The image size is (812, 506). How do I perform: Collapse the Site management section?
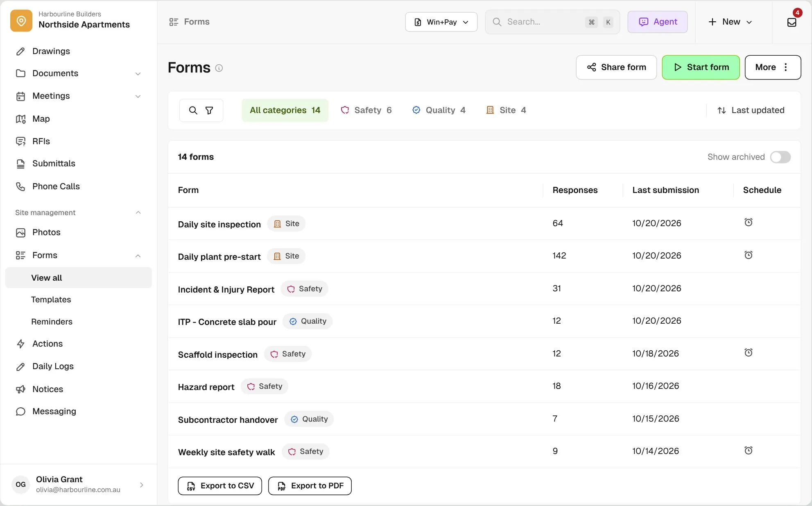(x=138, y=212)
